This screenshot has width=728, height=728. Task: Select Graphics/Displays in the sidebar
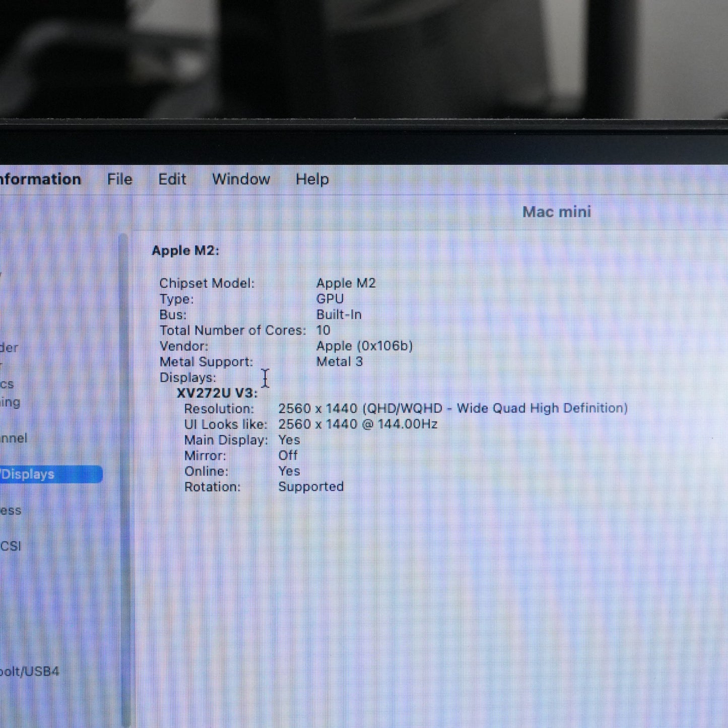point(51,475)
